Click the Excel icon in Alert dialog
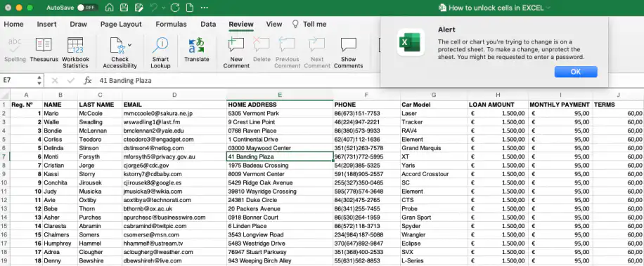644x266 pixels. [411, 42]
